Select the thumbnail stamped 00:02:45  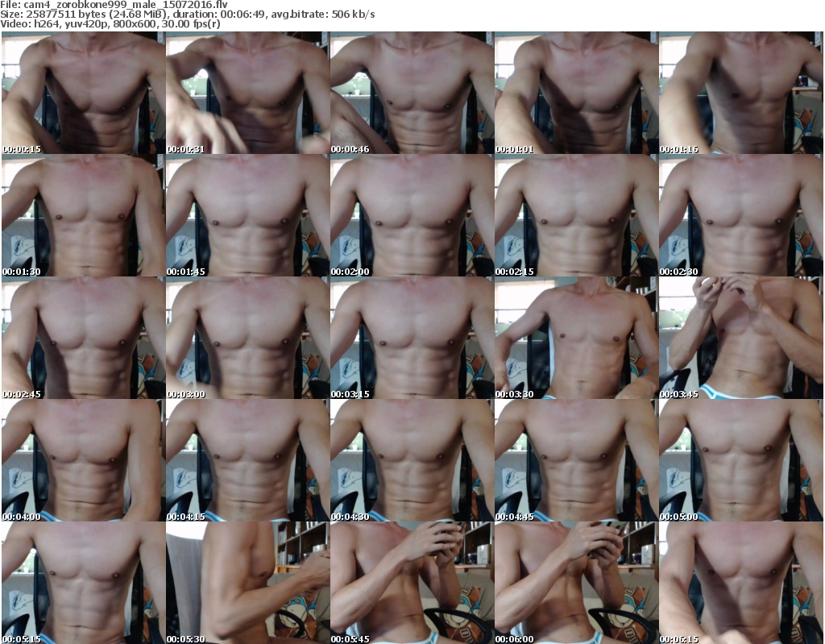[83, 338]
